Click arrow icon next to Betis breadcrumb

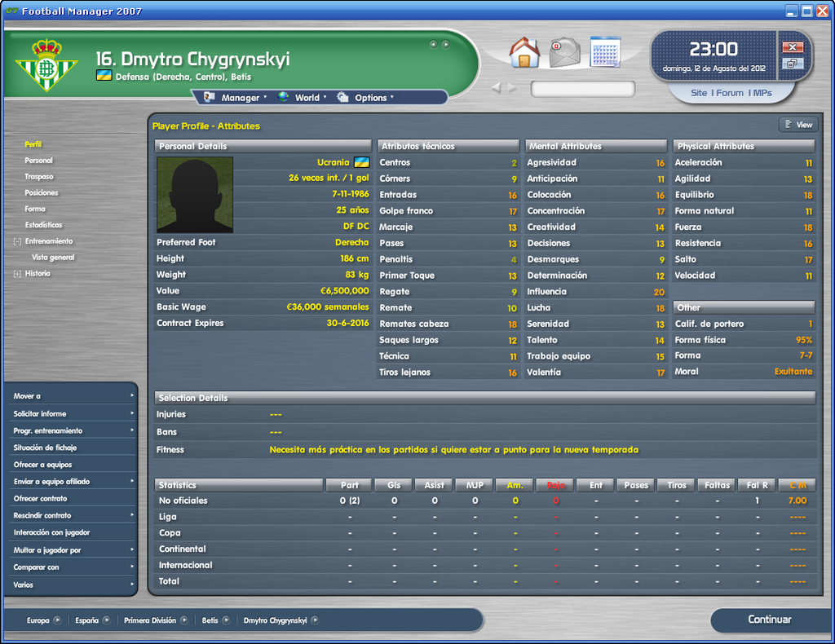(x=226, y=620)
